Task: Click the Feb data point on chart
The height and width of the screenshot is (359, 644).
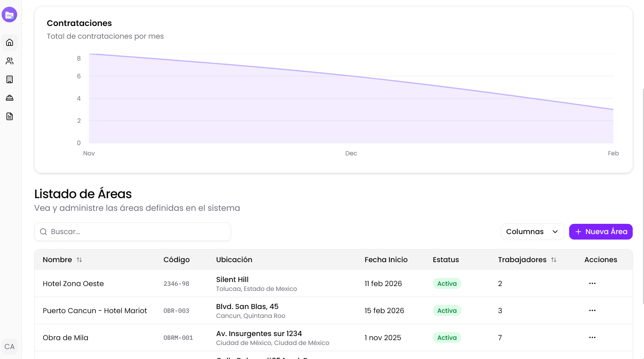Action: [x=613, y=110]
